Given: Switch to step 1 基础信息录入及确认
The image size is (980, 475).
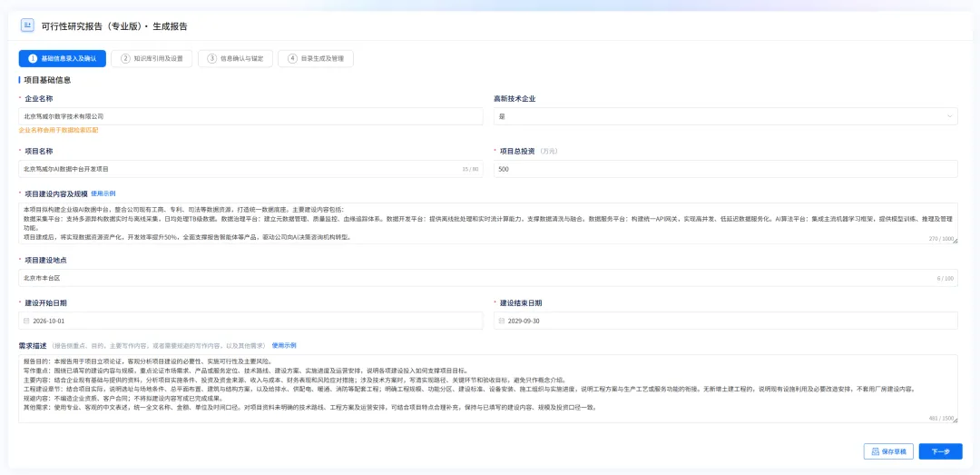Looking at the screenshot, I should (63, 58).
